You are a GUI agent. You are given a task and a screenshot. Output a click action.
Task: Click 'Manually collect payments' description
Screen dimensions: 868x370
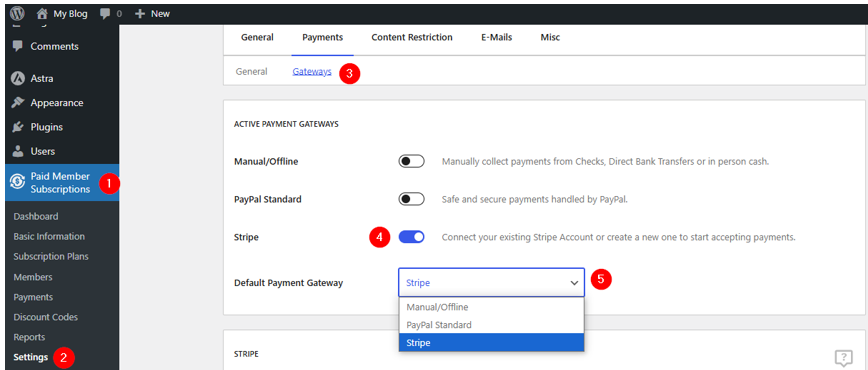click(x=606, y=162)
